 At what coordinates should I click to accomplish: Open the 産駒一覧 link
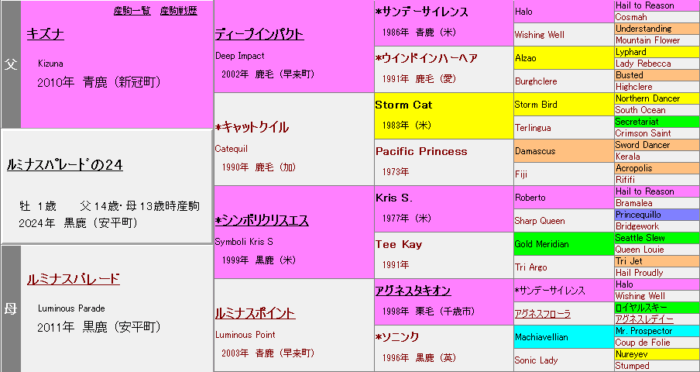coord(132,11)
